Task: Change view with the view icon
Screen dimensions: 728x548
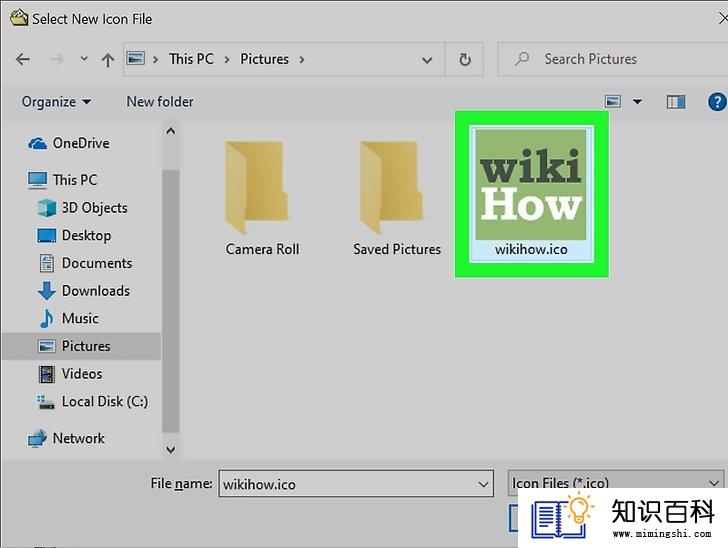Action: tap(613, 101)
